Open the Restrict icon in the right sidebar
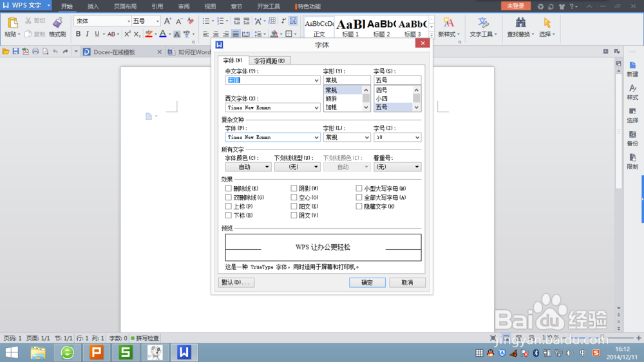The width and height of the screenshot is (644, 362). coord(632,158)
